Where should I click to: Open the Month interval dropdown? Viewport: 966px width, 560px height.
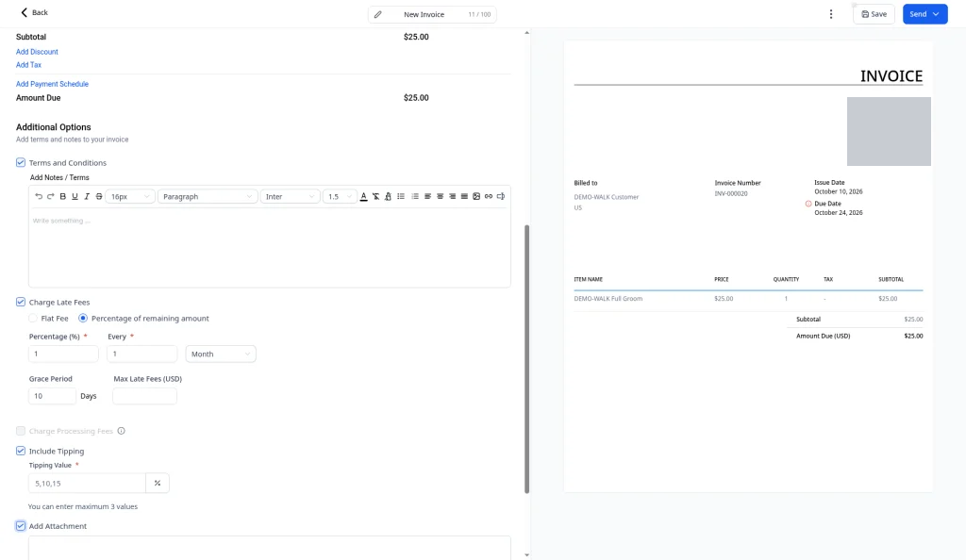point(221,354)
